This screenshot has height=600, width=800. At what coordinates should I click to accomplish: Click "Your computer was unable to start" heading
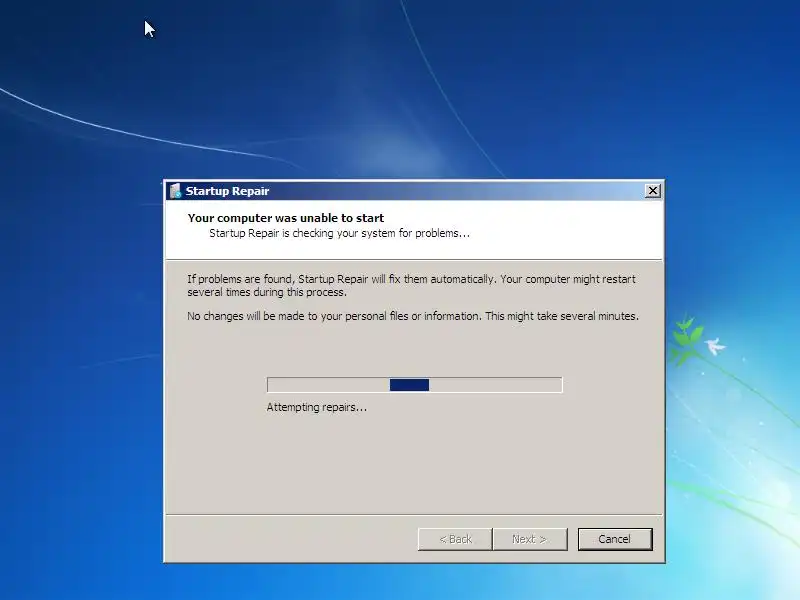[x=286, y=218]
